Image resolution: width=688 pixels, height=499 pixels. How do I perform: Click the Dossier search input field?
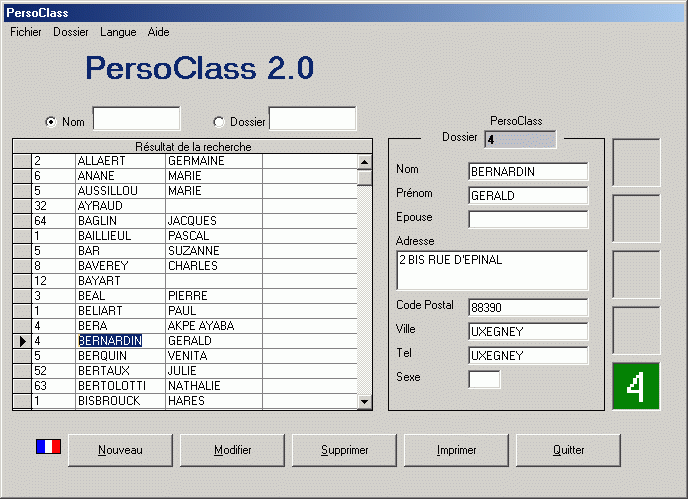coord(312,118)
